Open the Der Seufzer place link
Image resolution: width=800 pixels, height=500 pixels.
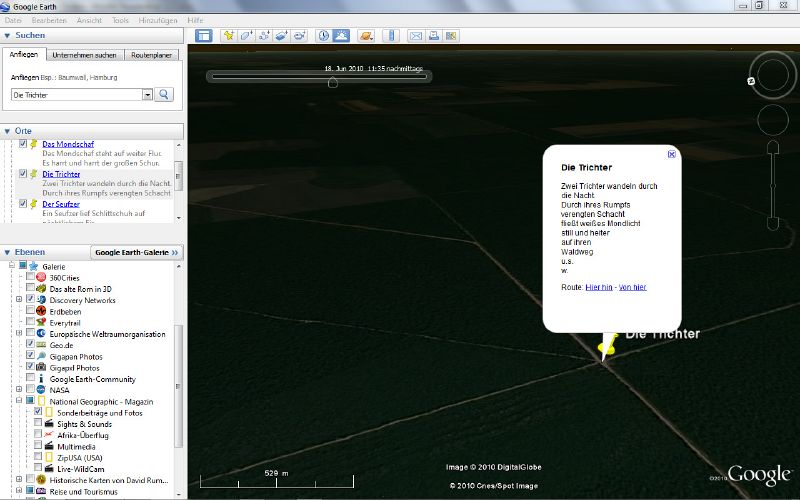[61, 204]
